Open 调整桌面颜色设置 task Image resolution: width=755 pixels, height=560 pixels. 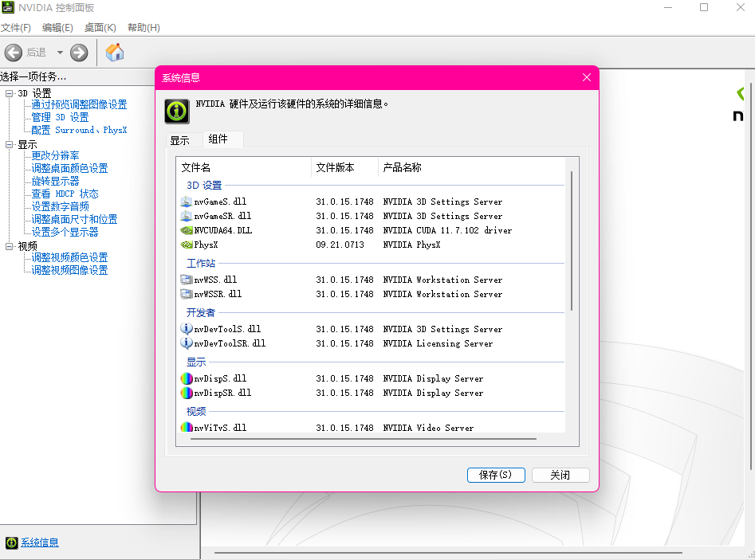tap(70, 168)
